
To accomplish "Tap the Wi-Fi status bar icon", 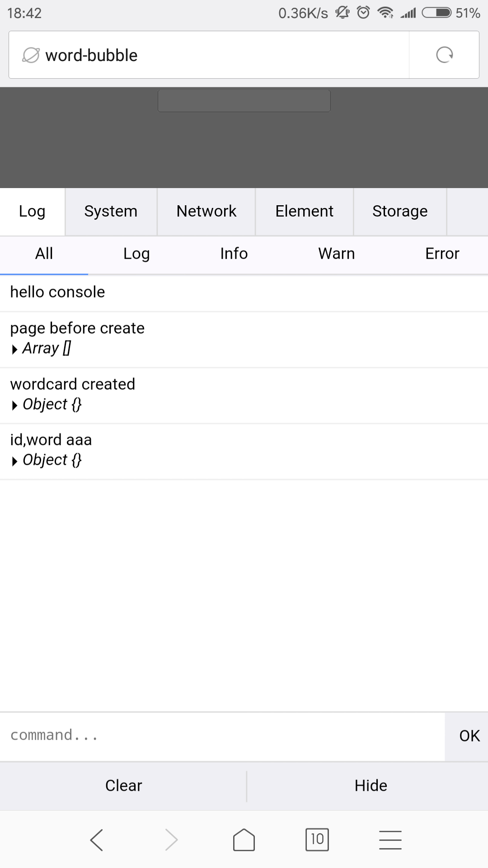I will (x=385, y=13).
